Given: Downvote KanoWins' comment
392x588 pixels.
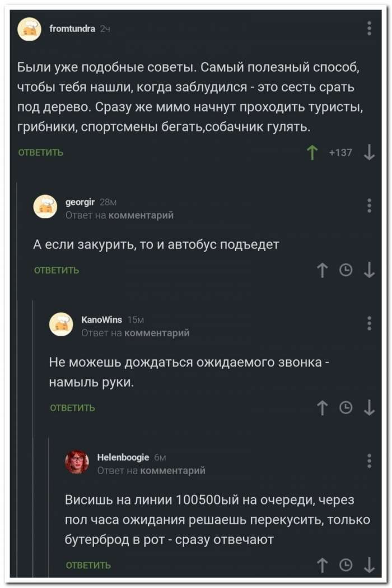Looking at the screenshot, I should tap(369, 408).
